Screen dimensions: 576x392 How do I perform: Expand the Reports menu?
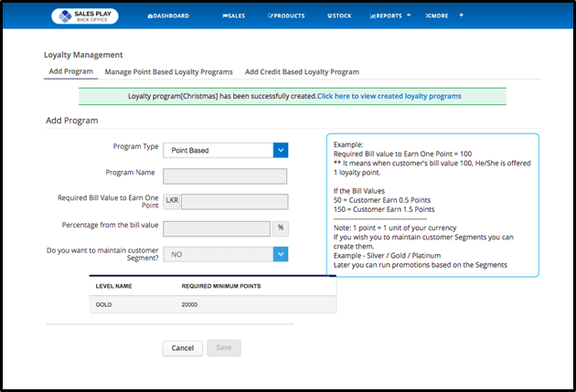(389, 16)
